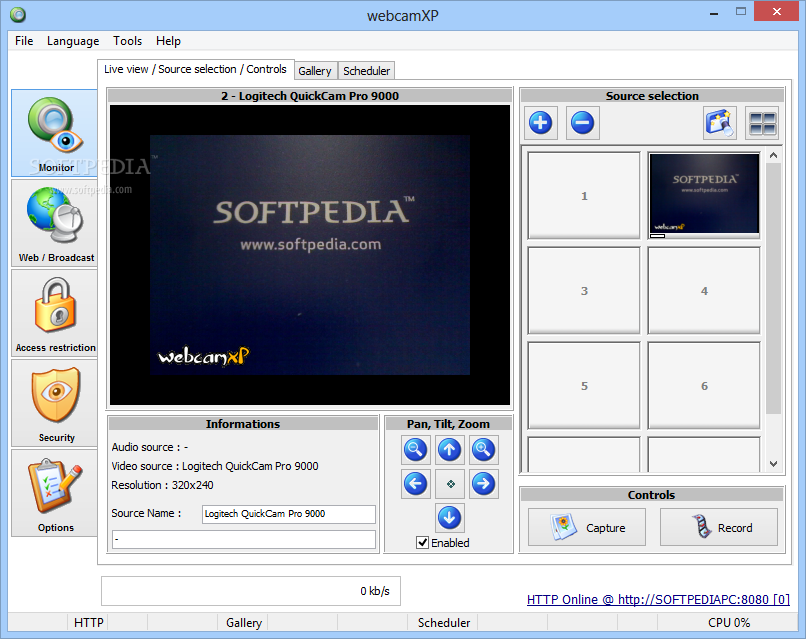
Task: Click the Record button
Action: point(719,527)
